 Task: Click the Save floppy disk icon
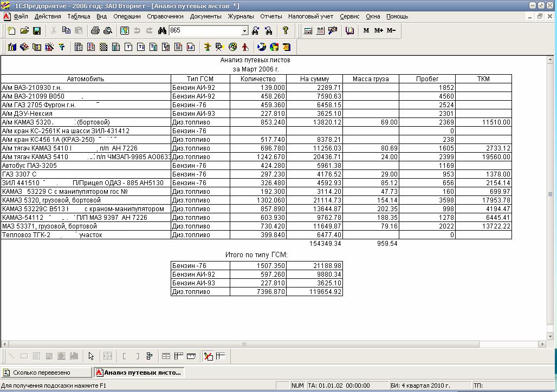37,31
